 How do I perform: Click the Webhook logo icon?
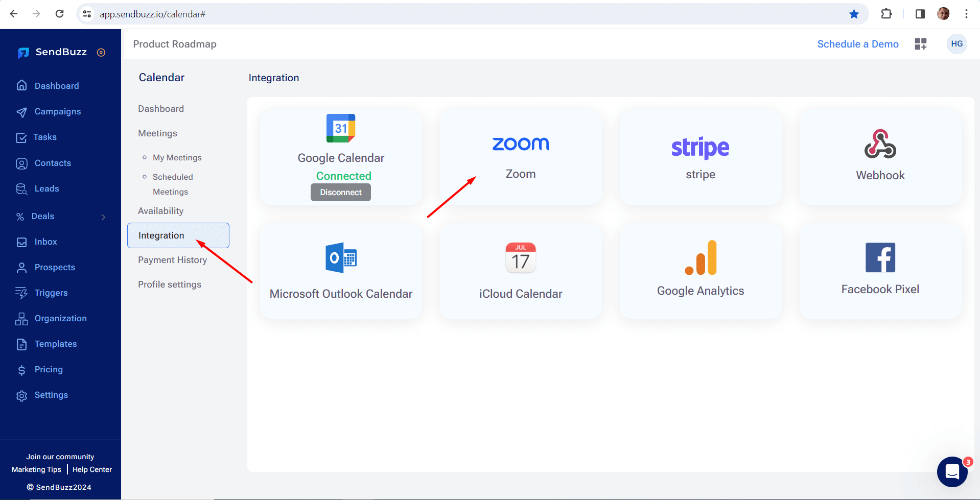880,144
